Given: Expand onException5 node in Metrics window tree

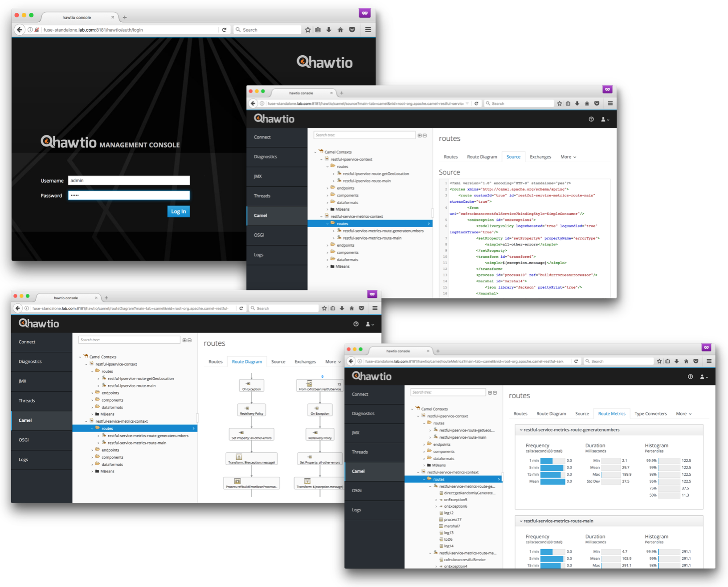Looking at the screenshot, I should [436, 500].
